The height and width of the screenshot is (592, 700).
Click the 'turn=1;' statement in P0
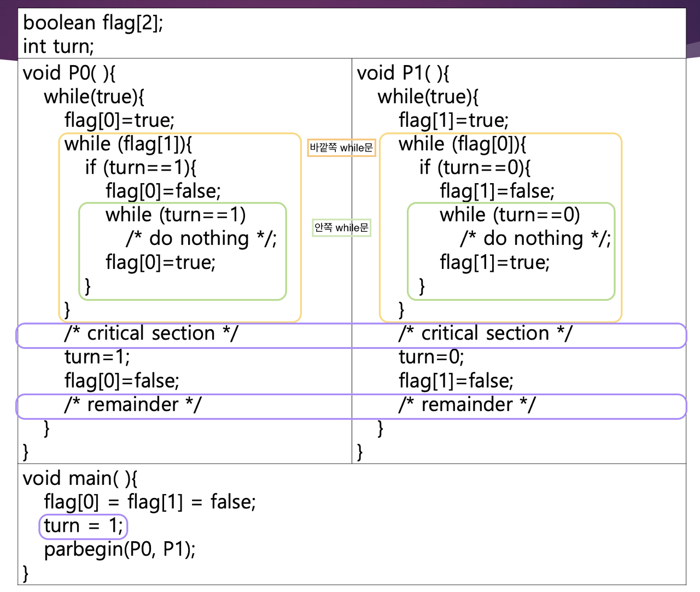pyautogui.click(x=97, y=357)
